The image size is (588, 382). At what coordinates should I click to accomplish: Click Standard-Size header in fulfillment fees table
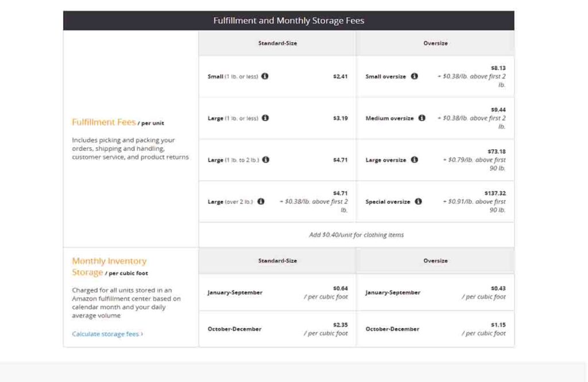point(277,43)
